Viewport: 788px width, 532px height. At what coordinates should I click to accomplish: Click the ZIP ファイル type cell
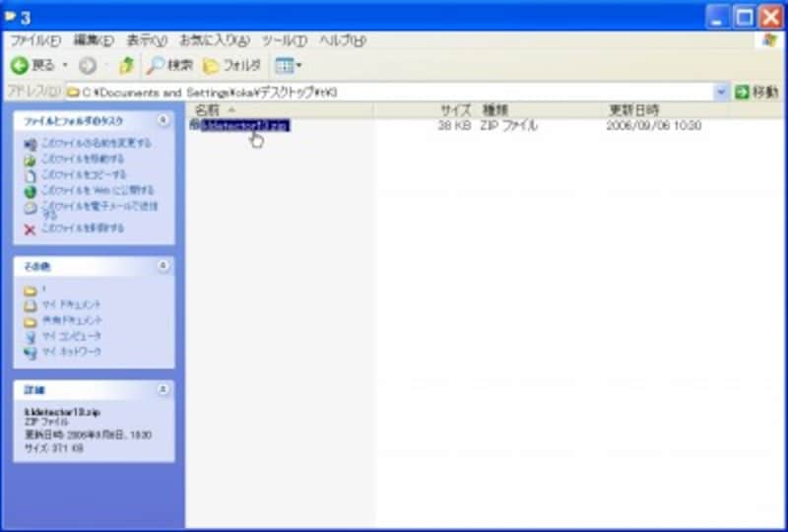click(x=508, y=126)
